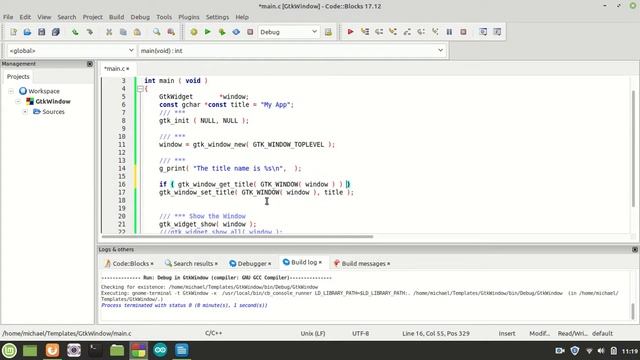Click the editor horizontal scrollbar
Screen dimensions: 640x360
tap(237, 236)
